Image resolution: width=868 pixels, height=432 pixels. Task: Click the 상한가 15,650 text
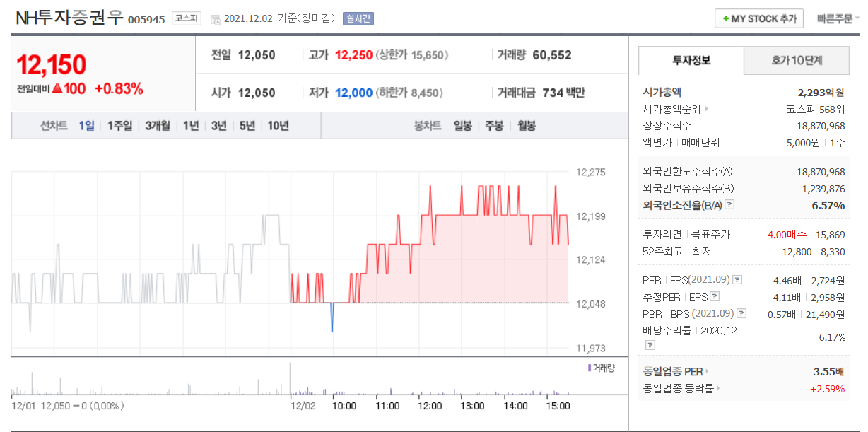point(412,55)
